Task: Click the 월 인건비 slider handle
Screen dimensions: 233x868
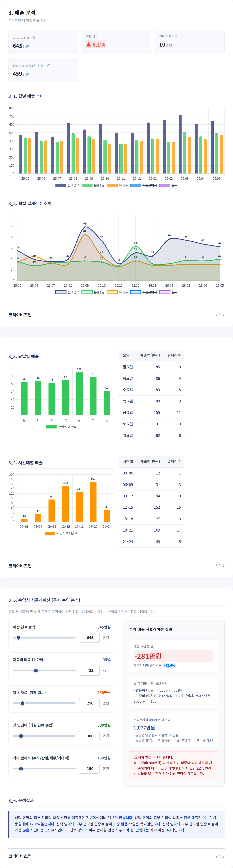Action: tap(21, 736)
